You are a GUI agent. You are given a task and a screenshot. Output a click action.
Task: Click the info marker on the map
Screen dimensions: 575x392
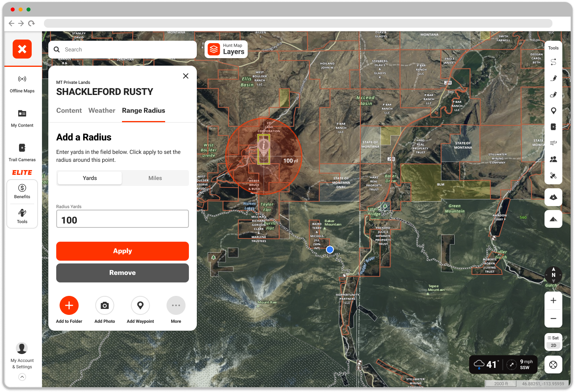(x=264, y=146)
